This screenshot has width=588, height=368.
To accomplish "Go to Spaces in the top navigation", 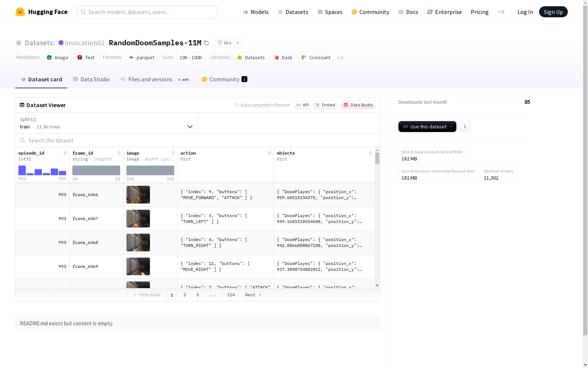I will (330, 12).
